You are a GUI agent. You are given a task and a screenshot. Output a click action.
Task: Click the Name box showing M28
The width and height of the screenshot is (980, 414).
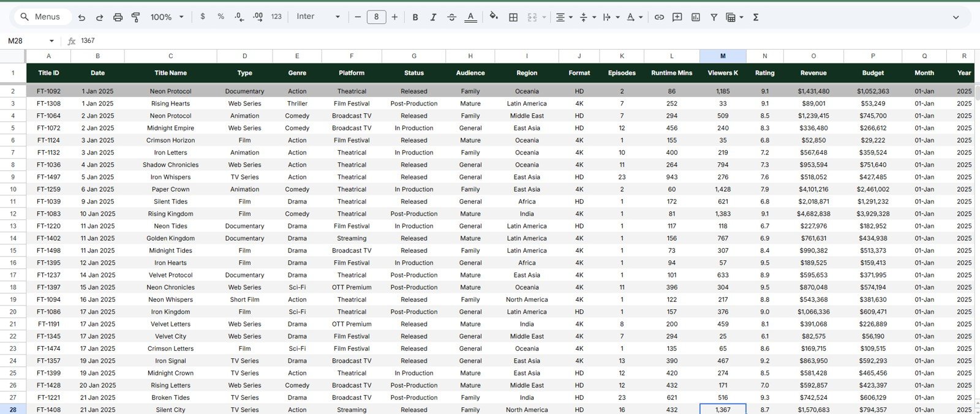(x=24, y=41)
